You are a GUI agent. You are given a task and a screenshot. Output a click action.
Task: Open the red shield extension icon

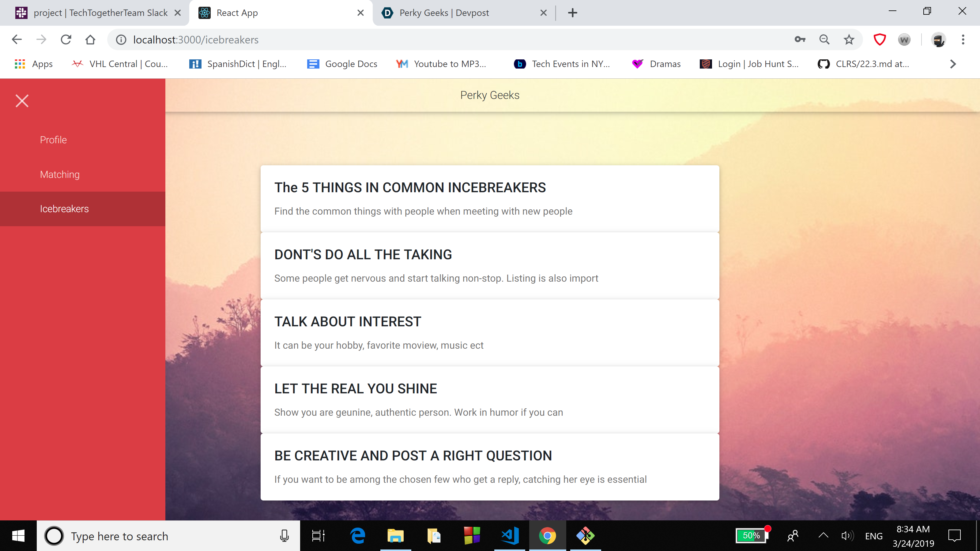880,39
